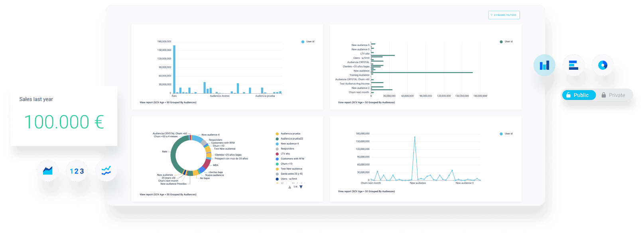This screenshot has width=644, height=236.
Task: Go to previous donut legend page
Action: [x=290, y=187]
